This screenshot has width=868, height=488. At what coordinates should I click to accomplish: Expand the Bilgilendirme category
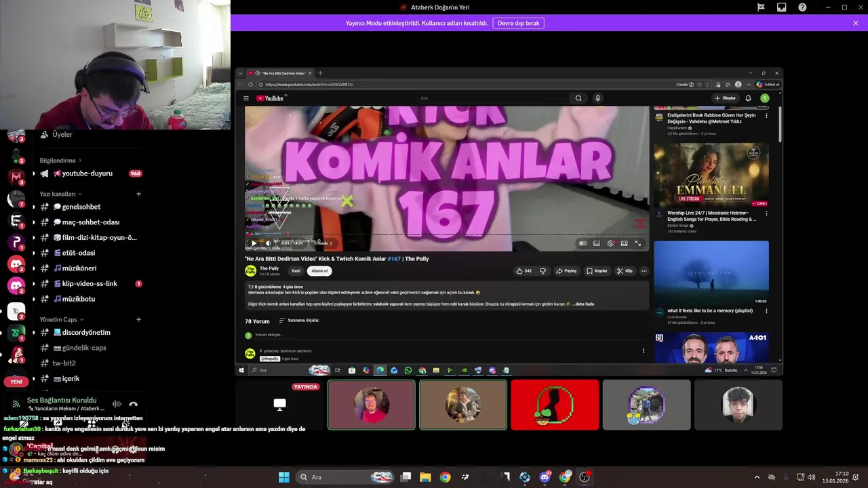point(60,161)
